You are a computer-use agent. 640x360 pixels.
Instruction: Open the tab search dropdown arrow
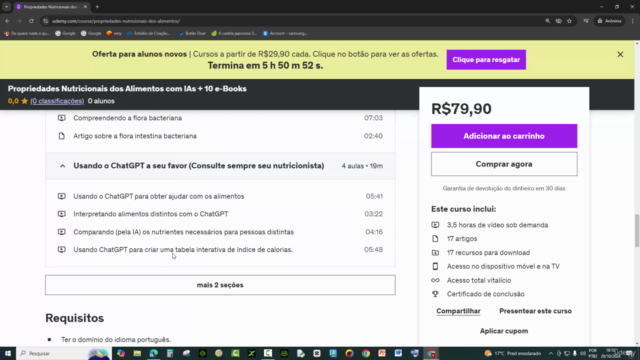tap(7, 7)
